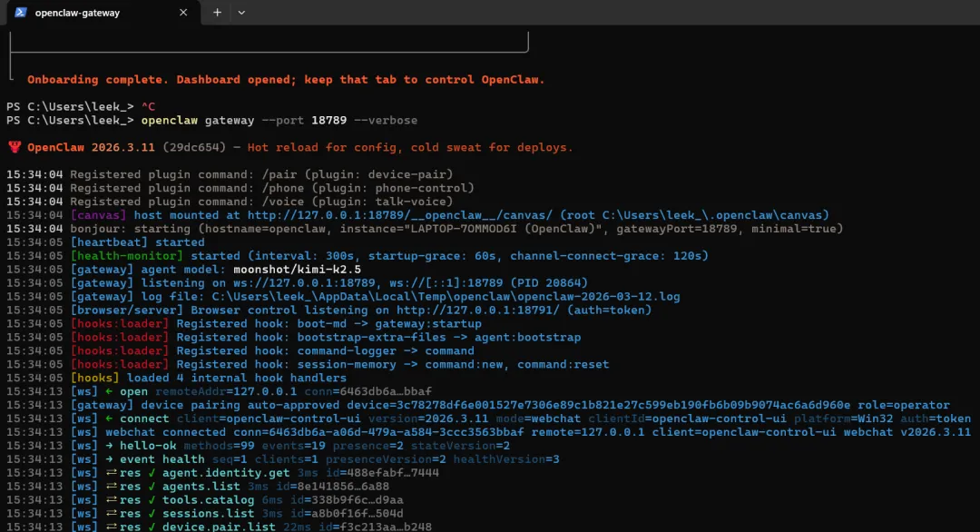This screenshot has height=532, width=980.
Task: Click the 'OpenClaw 2026.3.11' version text
Action: pyautogui.click(x=91, y=148)
